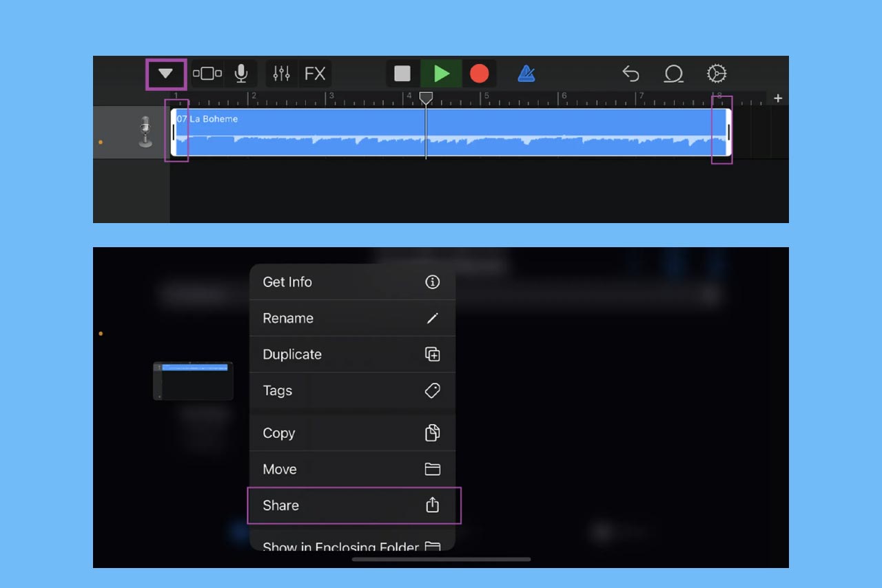The image size is (882, 588).
Task: Open the track controls mixer
Action: click(281, 74)
